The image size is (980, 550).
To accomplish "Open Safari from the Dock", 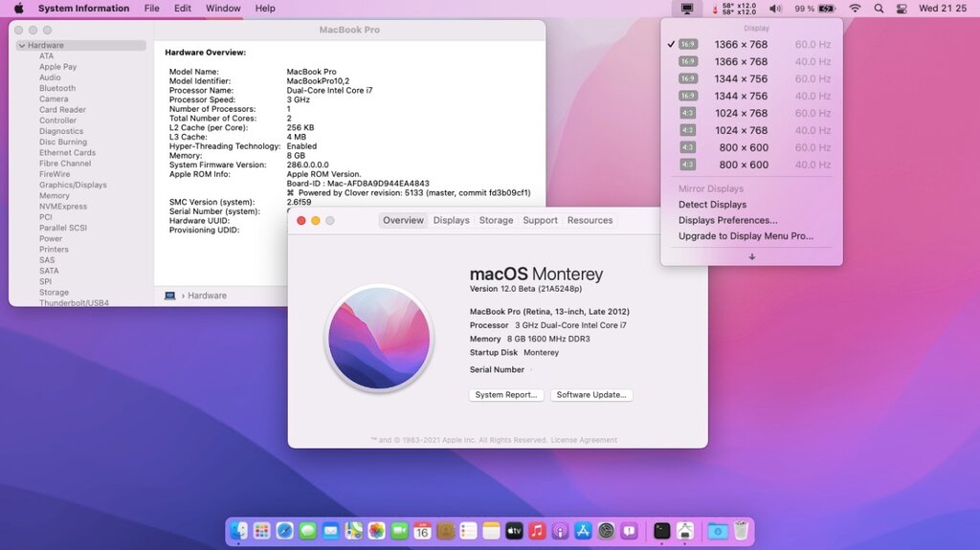I will pos(284,531).
